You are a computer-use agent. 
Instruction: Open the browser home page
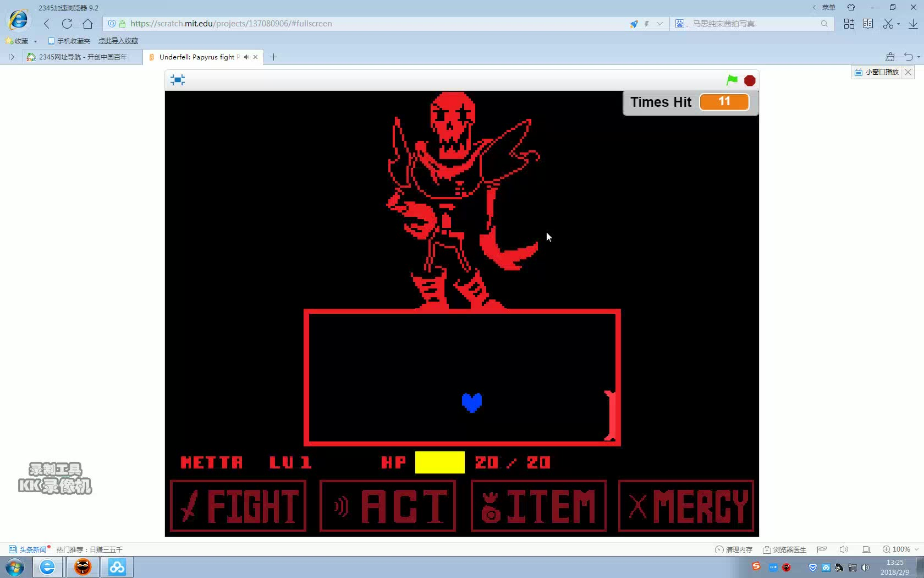point(87,24)
